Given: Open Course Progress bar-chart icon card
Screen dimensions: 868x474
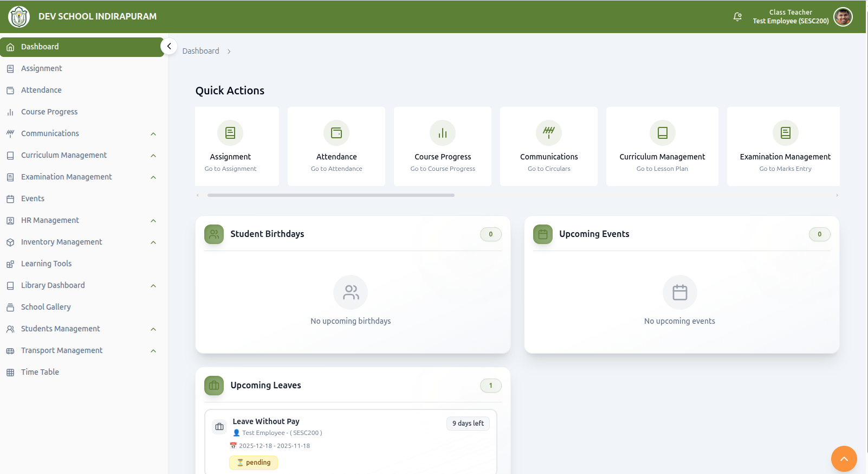Looking at the screenshot, I should pyautogui.click(x=443, y=133).
